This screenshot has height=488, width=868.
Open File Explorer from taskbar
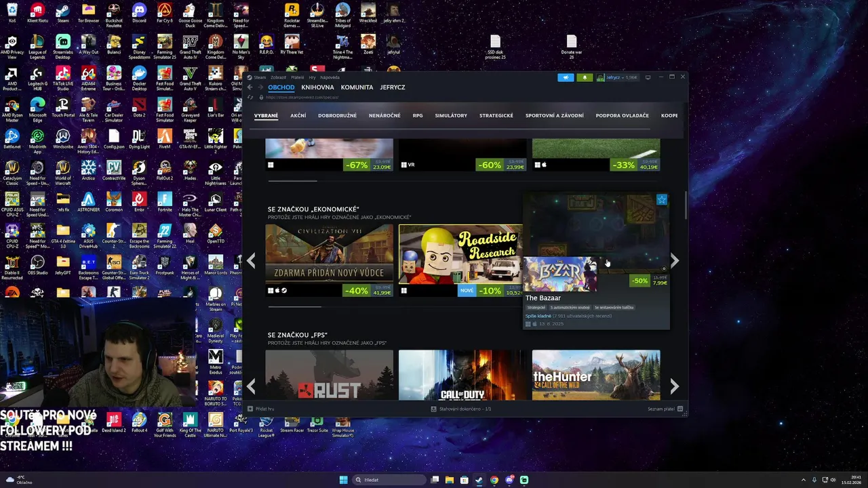pos(450,480)
